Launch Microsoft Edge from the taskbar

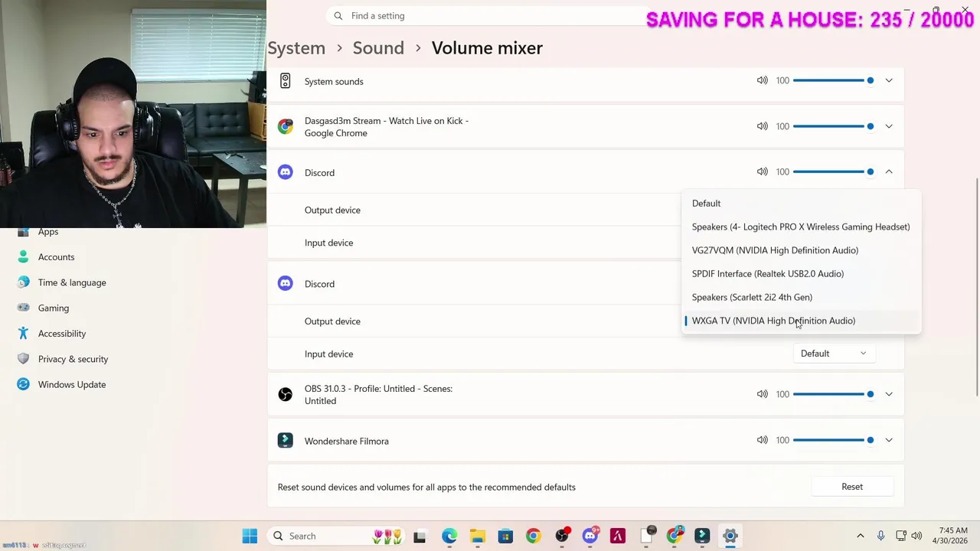(x=449, y=536)
